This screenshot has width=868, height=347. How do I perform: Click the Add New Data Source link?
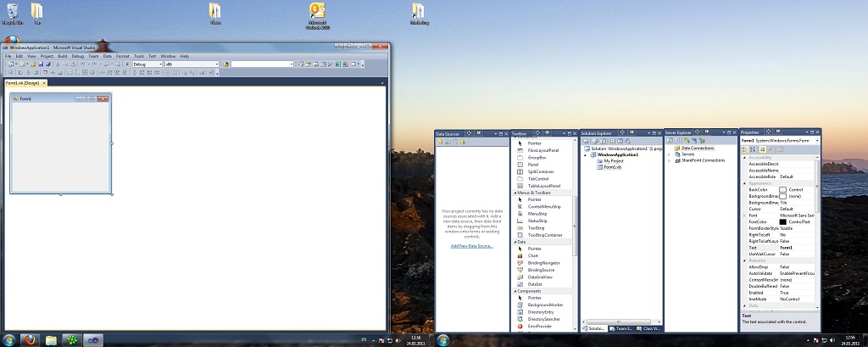coord(471,245)
